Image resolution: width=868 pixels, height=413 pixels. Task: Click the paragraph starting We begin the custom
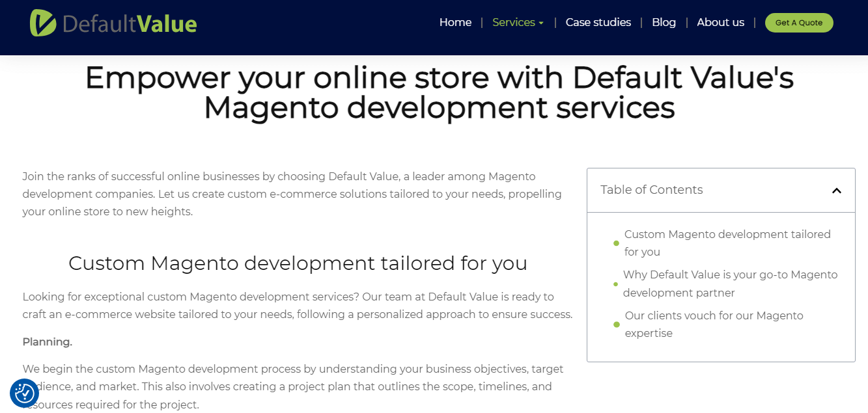(293, 386)
